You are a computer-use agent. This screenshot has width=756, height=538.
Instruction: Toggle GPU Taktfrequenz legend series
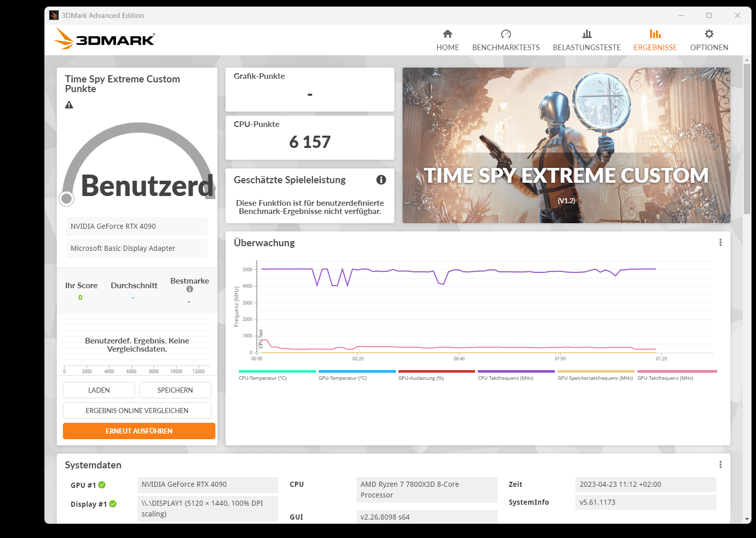[x=677, y=375]
